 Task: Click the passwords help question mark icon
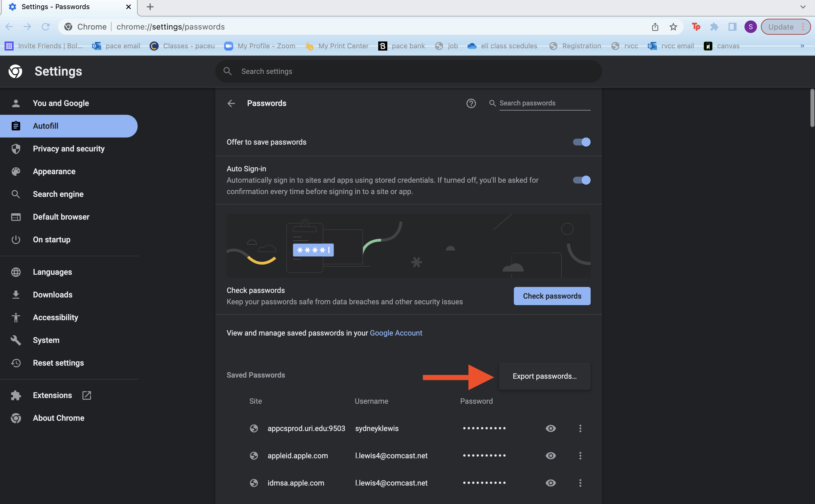coord(471,103)
